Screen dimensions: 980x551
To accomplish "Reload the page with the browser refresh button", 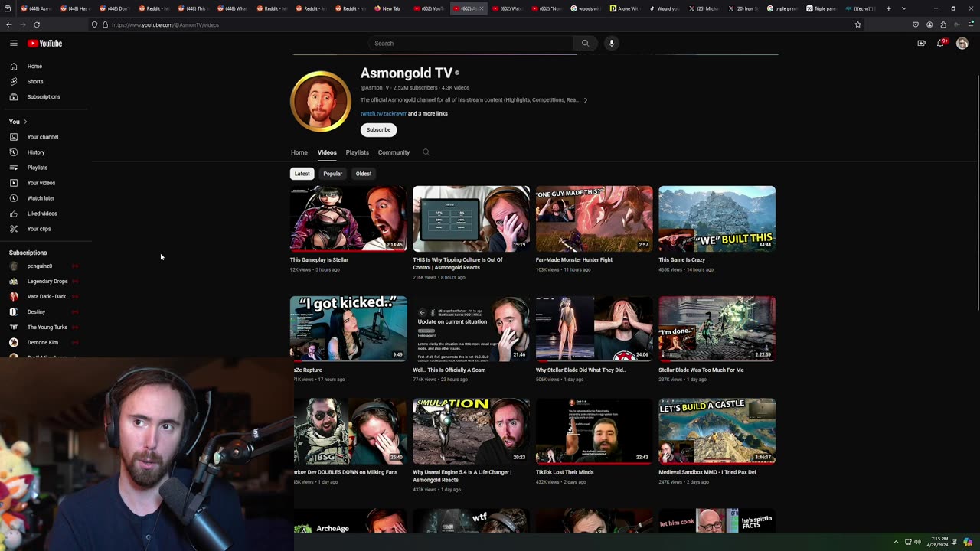I will [x=36, y=24].
